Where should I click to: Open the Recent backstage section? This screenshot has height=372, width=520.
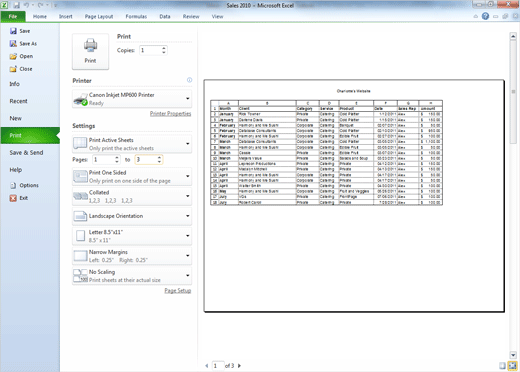pos(30,101)
